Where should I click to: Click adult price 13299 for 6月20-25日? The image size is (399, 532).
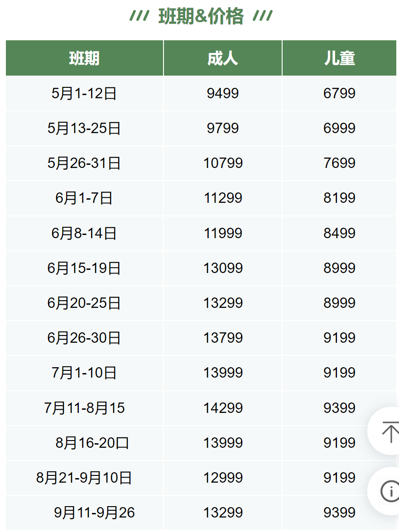222,303
